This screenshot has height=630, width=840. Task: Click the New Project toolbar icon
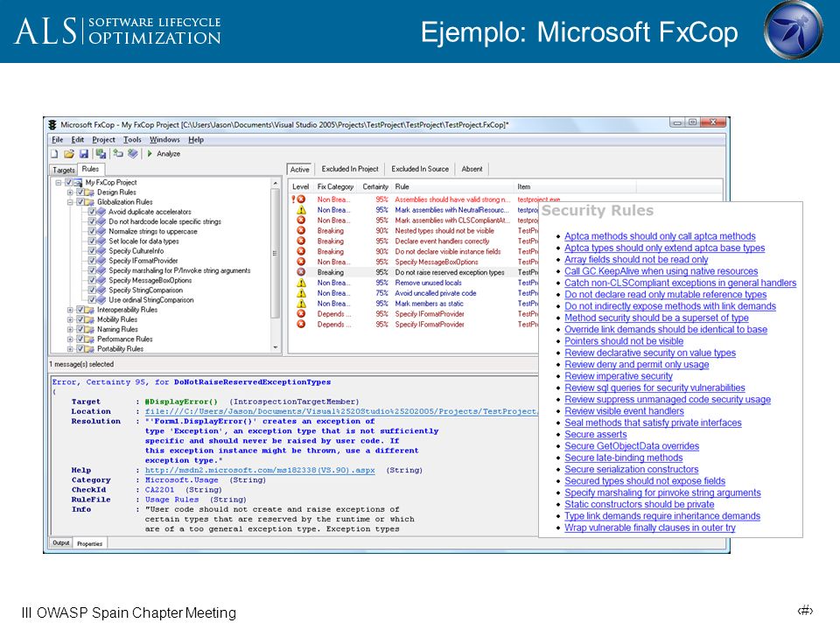(54, 154)
